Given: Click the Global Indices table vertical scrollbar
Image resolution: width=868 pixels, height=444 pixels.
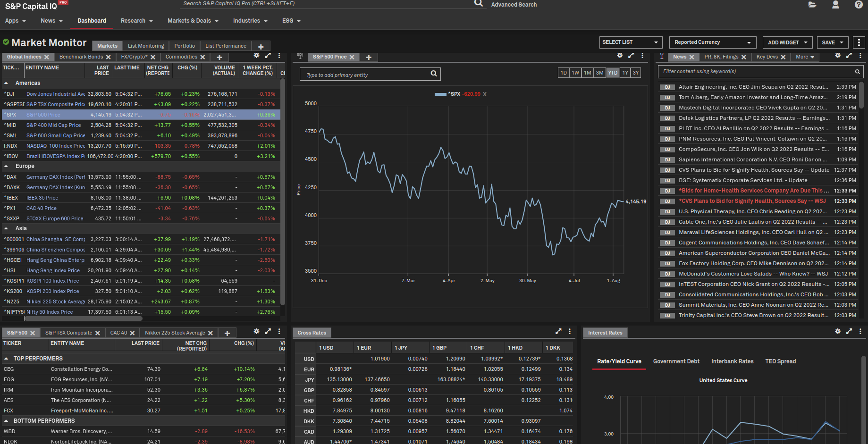Looking at the screenshot, I should [x=283, y=191].
